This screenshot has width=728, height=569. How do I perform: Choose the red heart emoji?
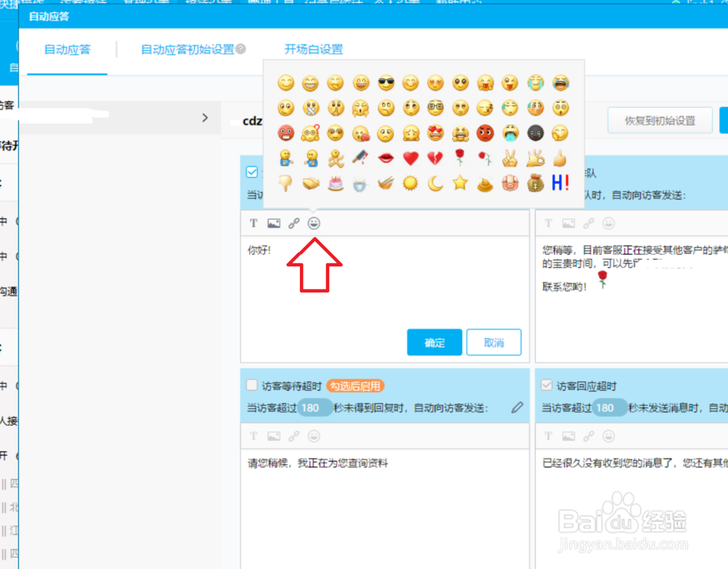[411, 158]
